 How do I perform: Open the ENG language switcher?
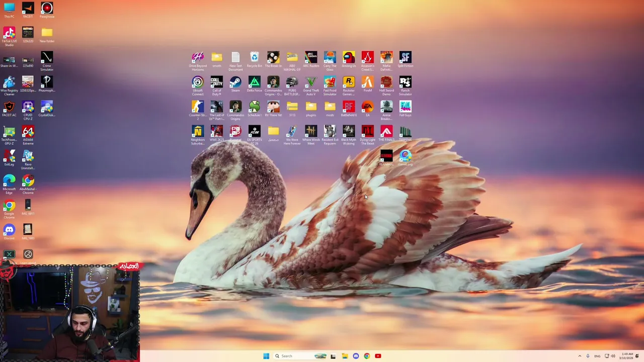[597, 356]
